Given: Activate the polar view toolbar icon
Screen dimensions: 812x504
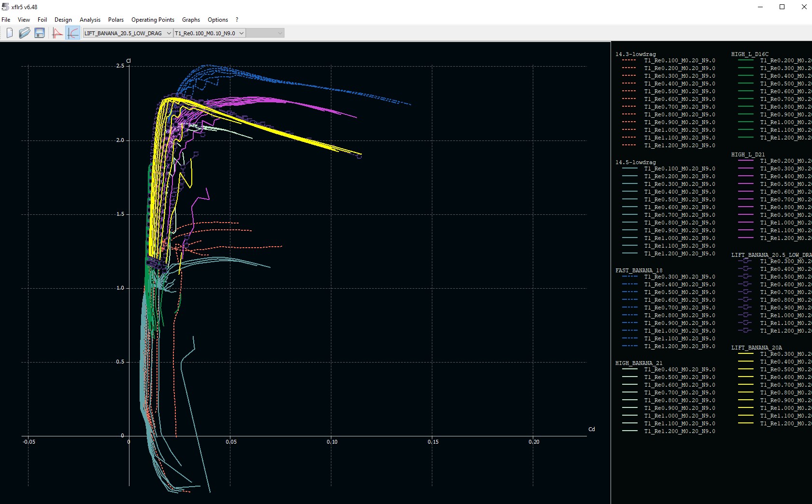Looking at the screenshot, I should click(x=72, y=33).
